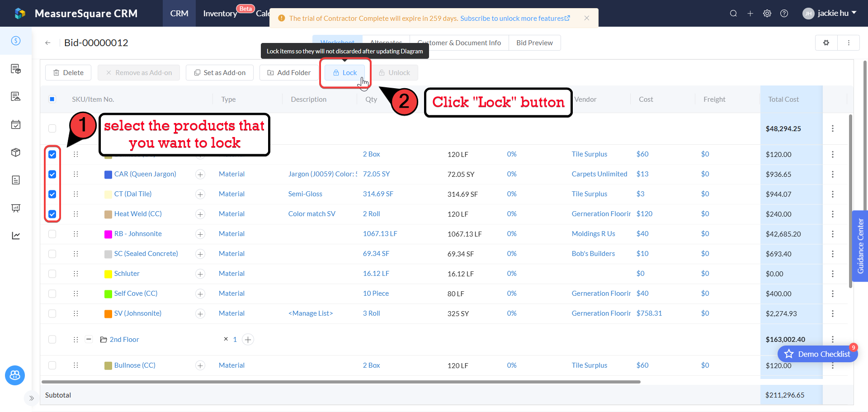Check the RB - Johnsonite row checkbox
The height and width of the screenshot is (412, 868).
(x=52, y=234)
